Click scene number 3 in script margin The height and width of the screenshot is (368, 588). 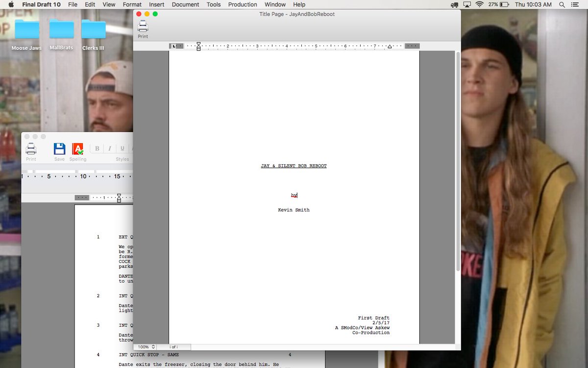coord(98,325)
